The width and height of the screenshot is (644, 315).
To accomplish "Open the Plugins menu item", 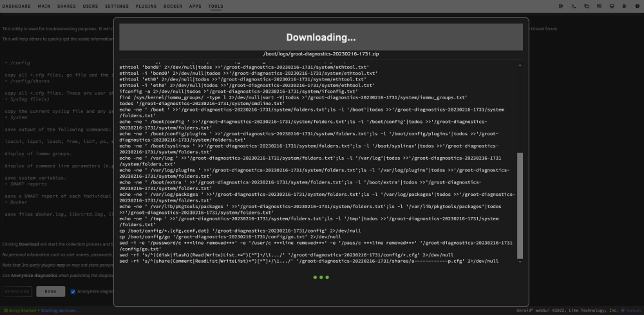I will pos(146,6).
